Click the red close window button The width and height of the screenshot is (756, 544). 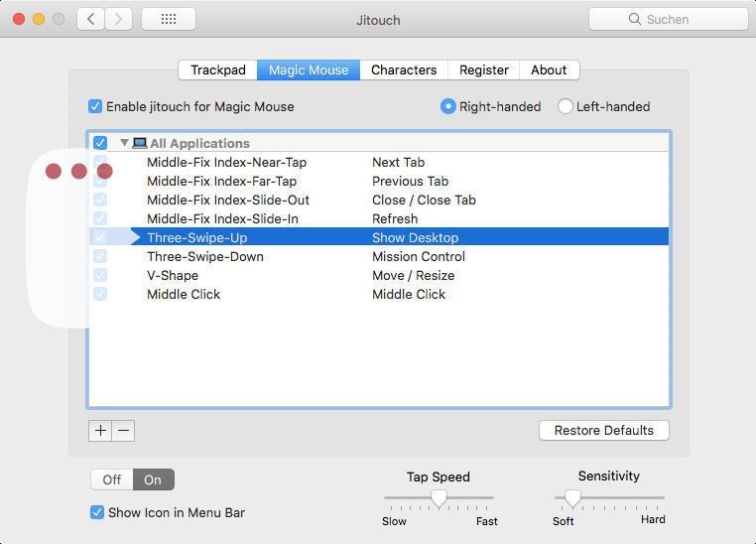tap(19, 19)
